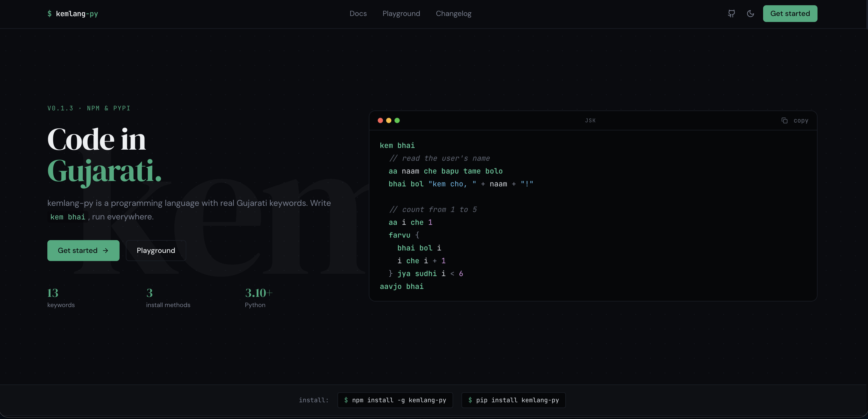Click the header Get started button
868x419 pixels.
[790, 14]
